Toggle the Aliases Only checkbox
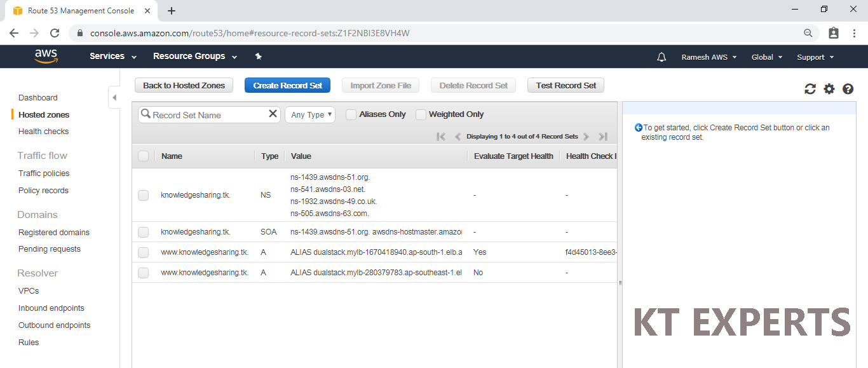The image size is (868, 368). tap(351, 114)
